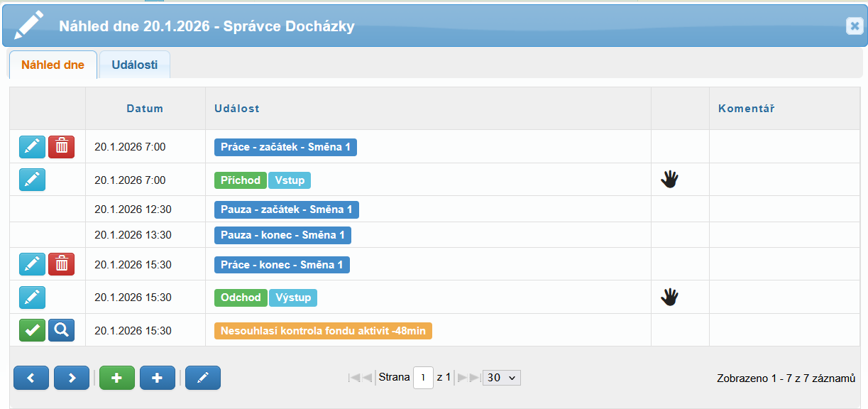Switch to the Události tab
Screen dimensions: 868x409
[134, 65]
